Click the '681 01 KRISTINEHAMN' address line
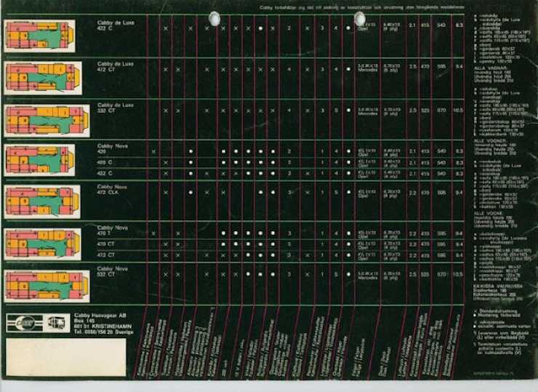 pos(103,327)
